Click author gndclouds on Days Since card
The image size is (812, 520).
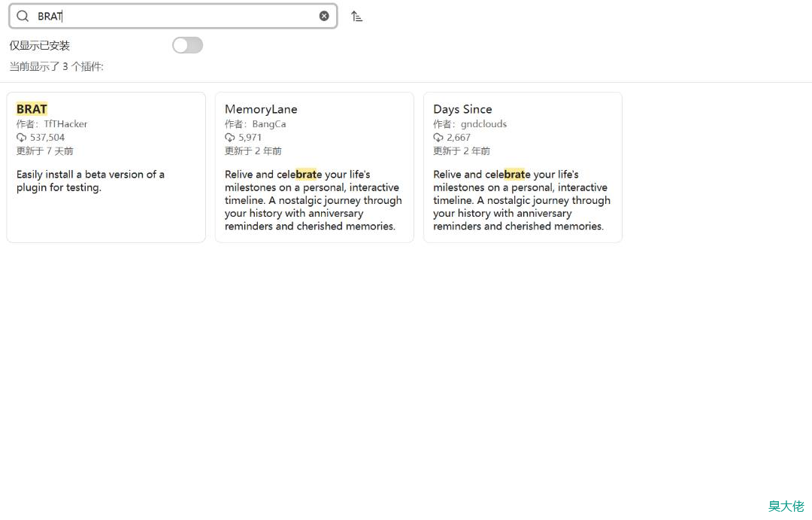[x=483, y=124]
